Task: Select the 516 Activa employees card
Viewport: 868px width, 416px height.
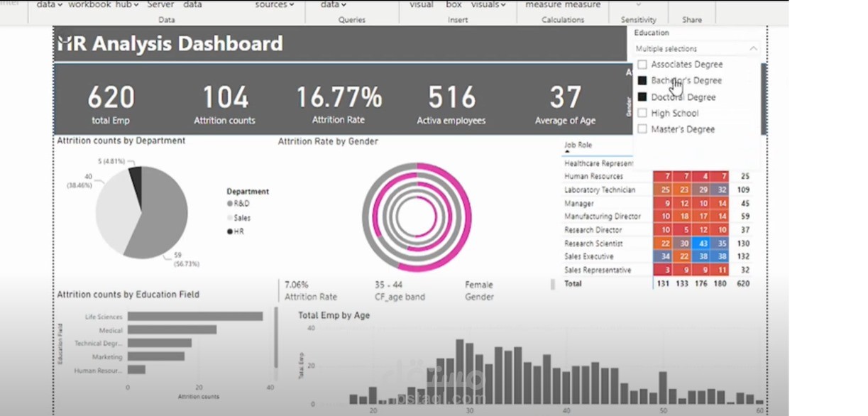Action: (451, 104)
